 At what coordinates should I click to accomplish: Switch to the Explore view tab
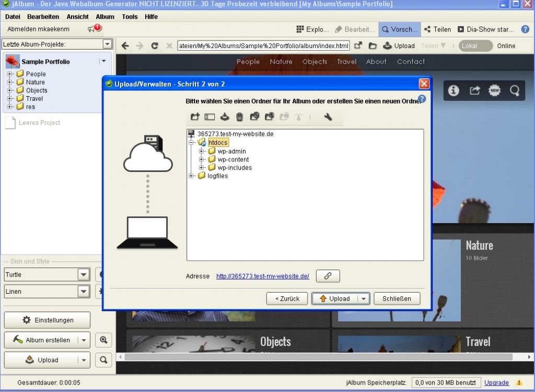pos(312,29)
